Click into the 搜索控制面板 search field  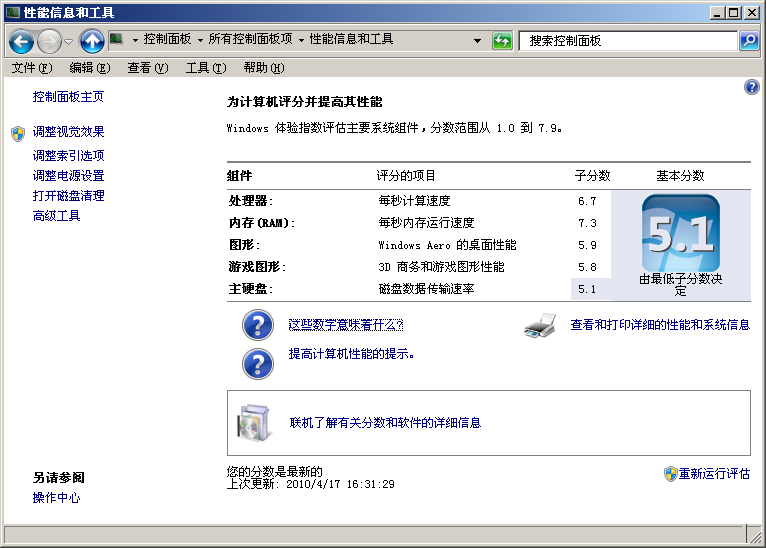628,41
